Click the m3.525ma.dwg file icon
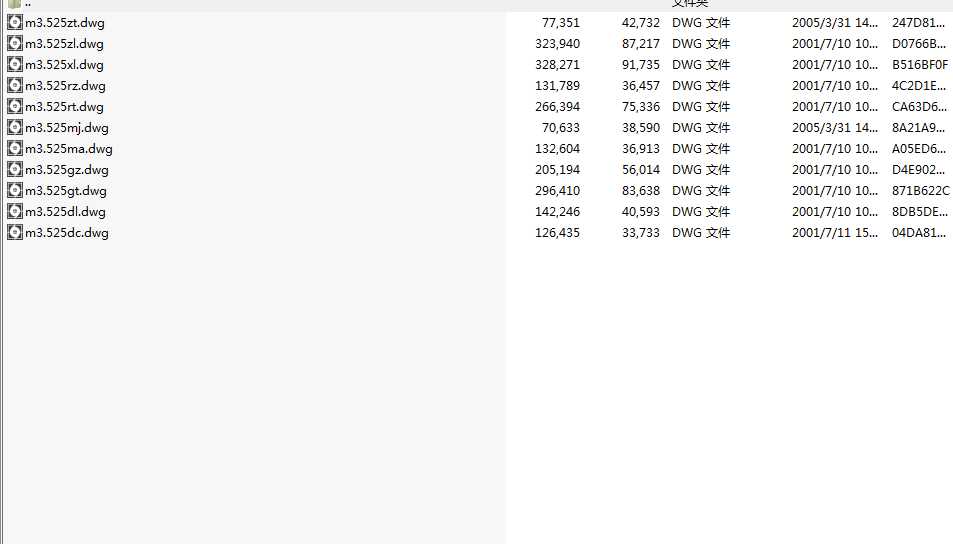 point(15,148)
